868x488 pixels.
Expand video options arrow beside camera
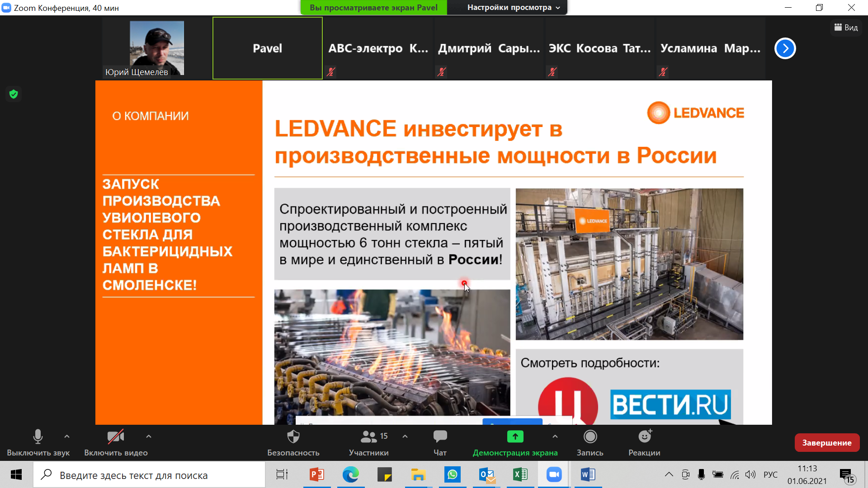(x=149, y=436)
